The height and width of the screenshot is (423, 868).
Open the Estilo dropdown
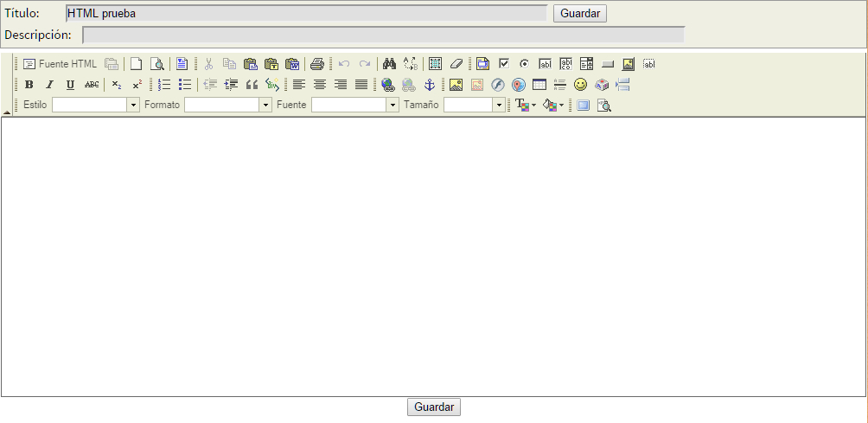(x=96, y=105)
